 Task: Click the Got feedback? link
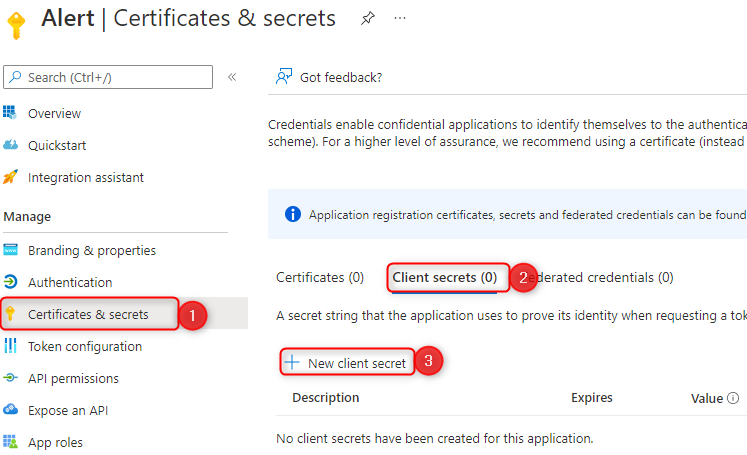(340, 77)
